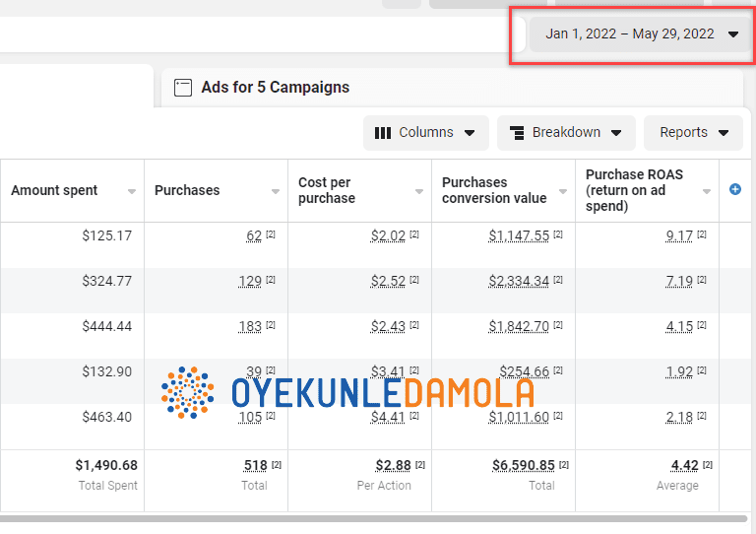The image size is (756, 534).
Task: Click the 9.17 ROAS value
Action: pos(679,235)
